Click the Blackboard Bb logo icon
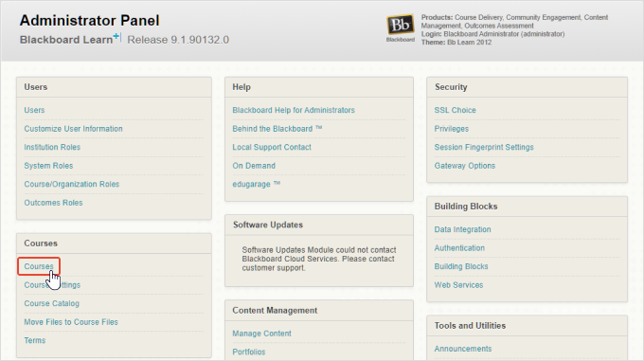Image resolution: width=644 pixels, height=361 pixels. click(x=400, y=26)
